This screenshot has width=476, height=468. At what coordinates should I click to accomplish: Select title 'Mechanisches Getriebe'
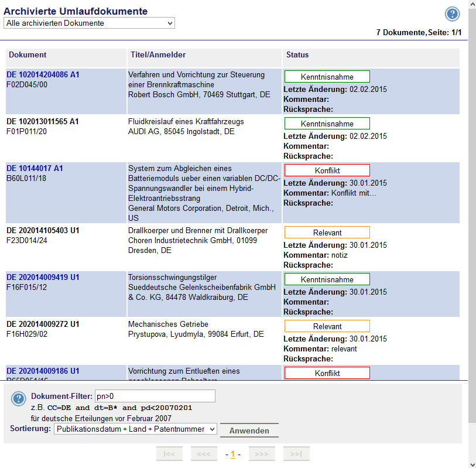pyautogui.click(x=168, y=324)
